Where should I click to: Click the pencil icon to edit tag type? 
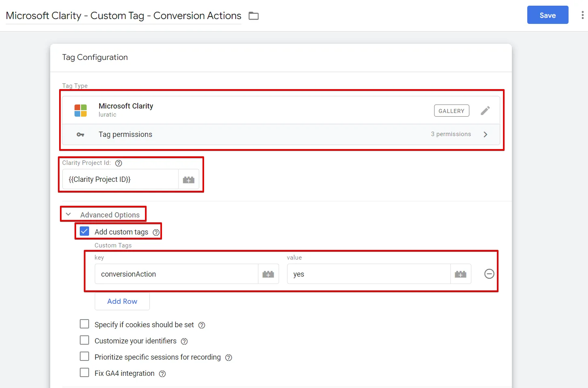click(x=485, y=111)
